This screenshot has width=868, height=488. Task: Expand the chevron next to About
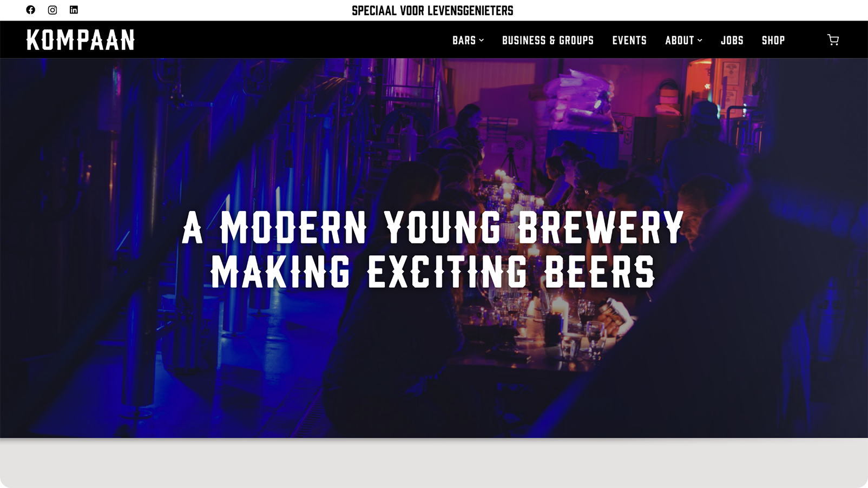click(x=700, y=40)
